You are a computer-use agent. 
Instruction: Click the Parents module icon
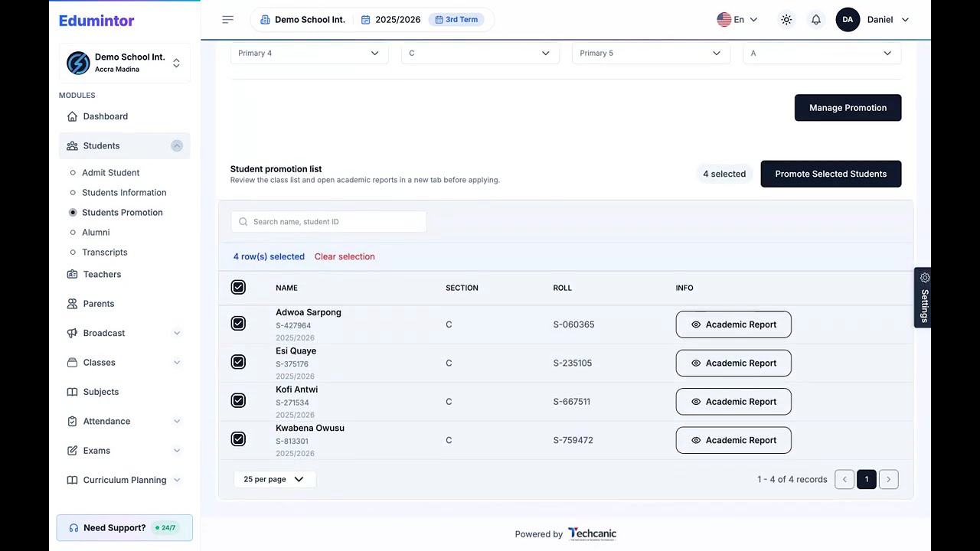coord(72,304)
